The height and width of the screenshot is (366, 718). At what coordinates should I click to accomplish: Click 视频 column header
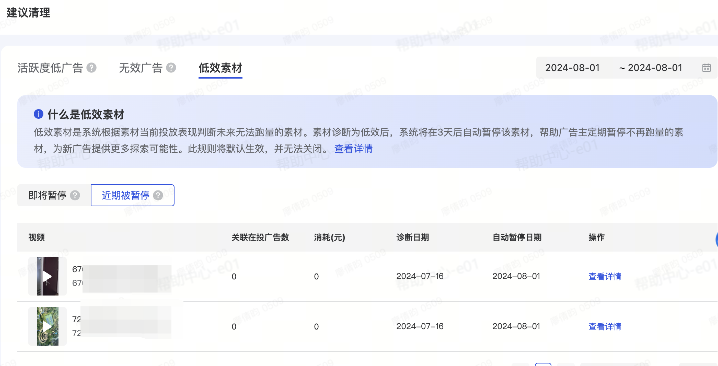click(x=36, y=237)
